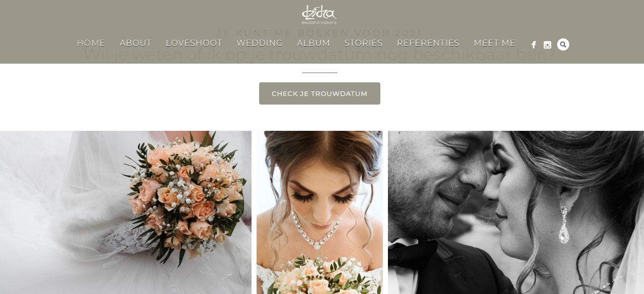Click the short divider line above button
This screenshot has width=644, height=294.
[320, 73]
